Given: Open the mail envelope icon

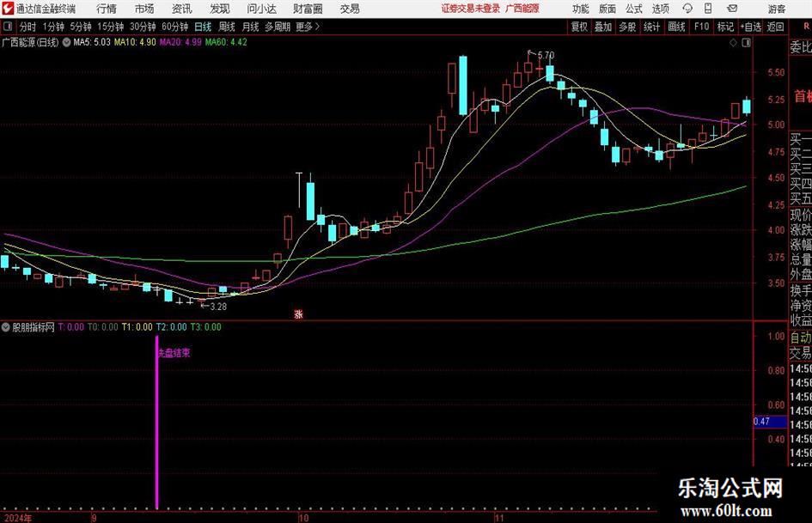Looking at the screenshot, I should click(732, 9).
